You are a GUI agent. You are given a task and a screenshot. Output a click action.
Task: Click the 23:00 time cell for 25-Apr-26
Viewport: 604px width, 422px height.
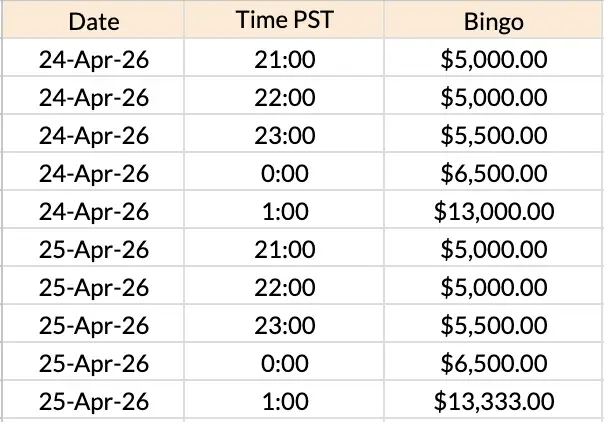(286, 325)
